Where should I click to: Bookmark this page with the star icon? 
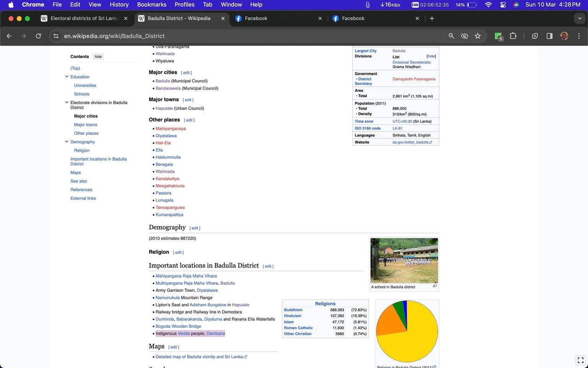[x=478, y=36]
